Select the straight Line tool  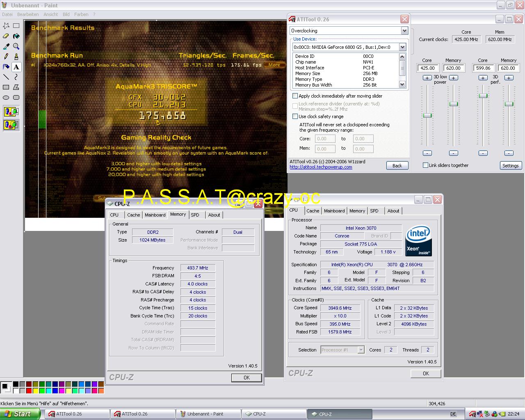(6, 77)
